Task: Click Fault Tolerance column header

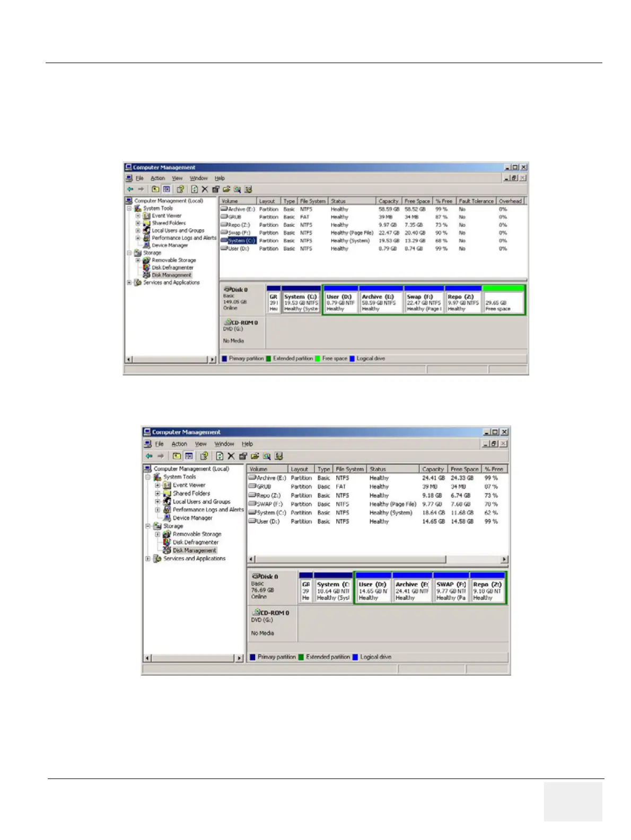Action: tap(476, 201)
